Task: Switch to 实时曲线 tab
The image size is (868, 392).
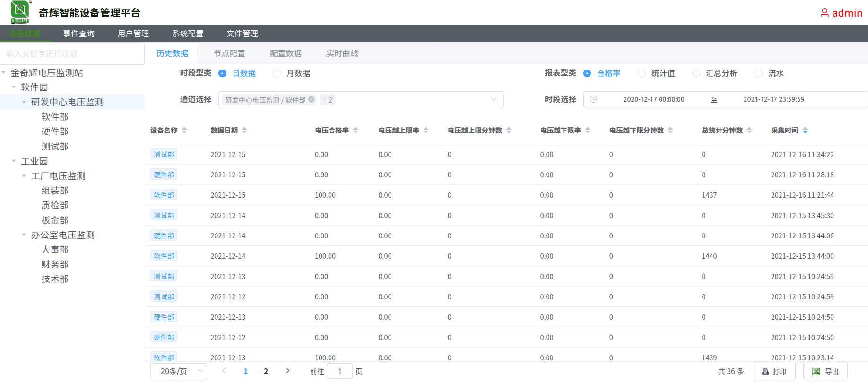Action: 342,53
